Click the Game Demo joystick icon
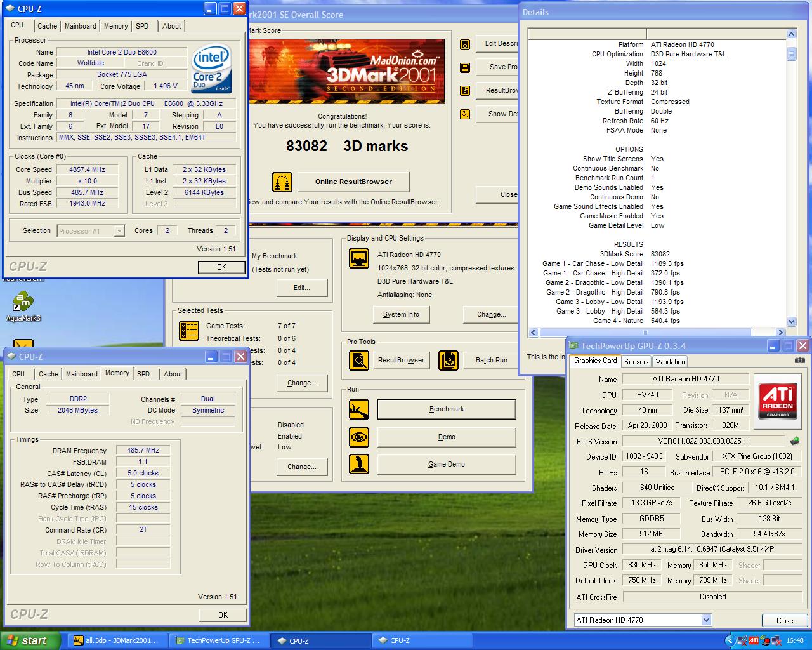 click(359, 464)
